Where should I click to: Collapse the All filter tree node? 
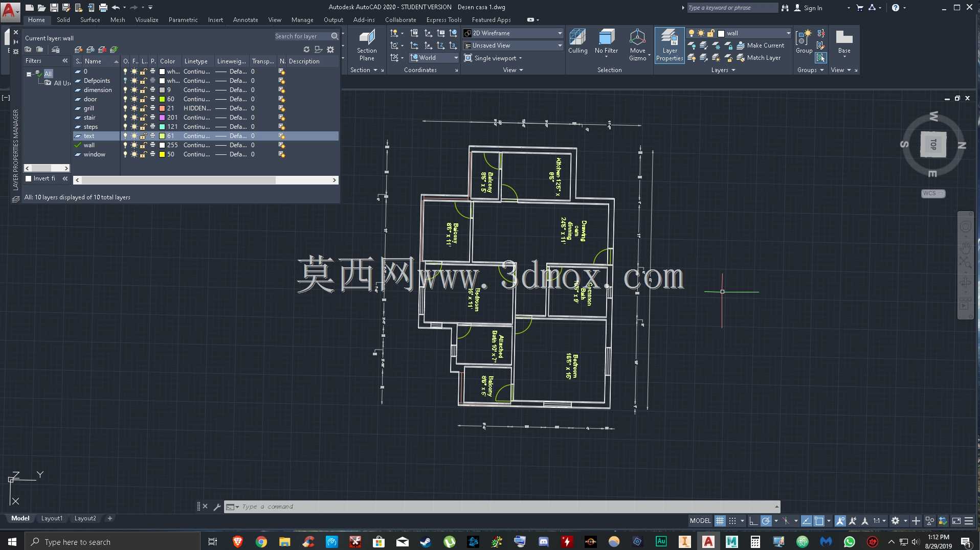29,74
